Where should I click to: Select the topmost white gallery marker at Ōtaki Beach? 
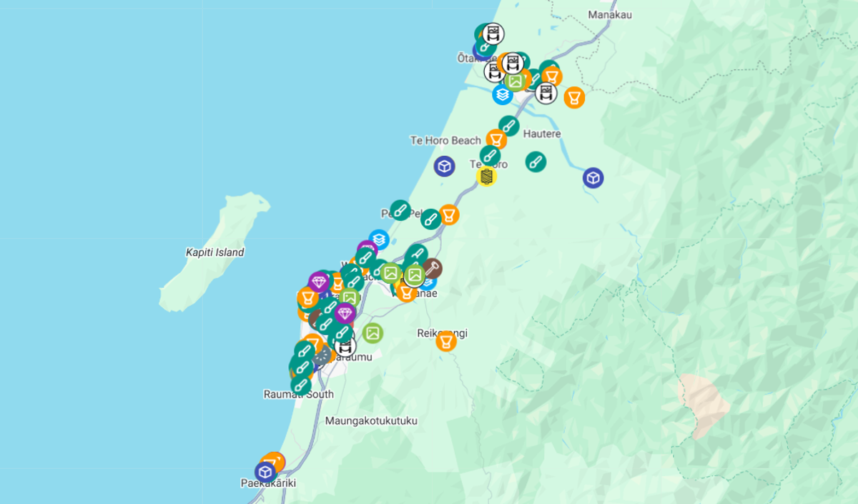point(493,33)
